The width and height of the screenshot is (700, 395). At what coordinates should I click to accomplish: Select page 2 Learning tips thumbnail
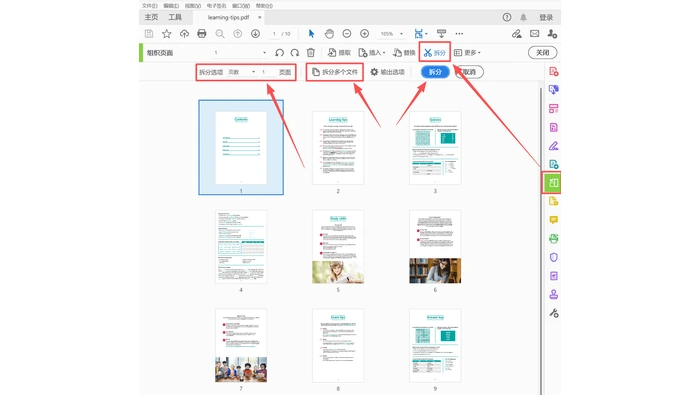338,148
